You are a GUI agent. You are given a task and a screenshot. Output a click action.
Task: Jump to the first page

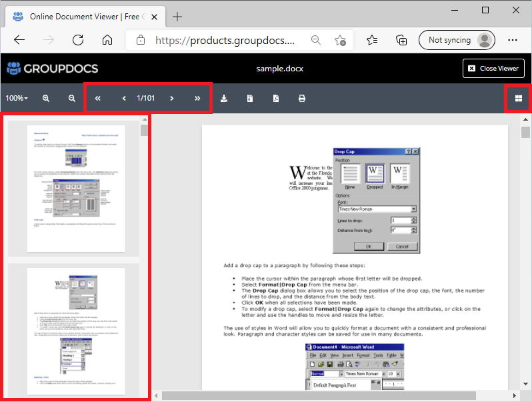click(98, 98)
